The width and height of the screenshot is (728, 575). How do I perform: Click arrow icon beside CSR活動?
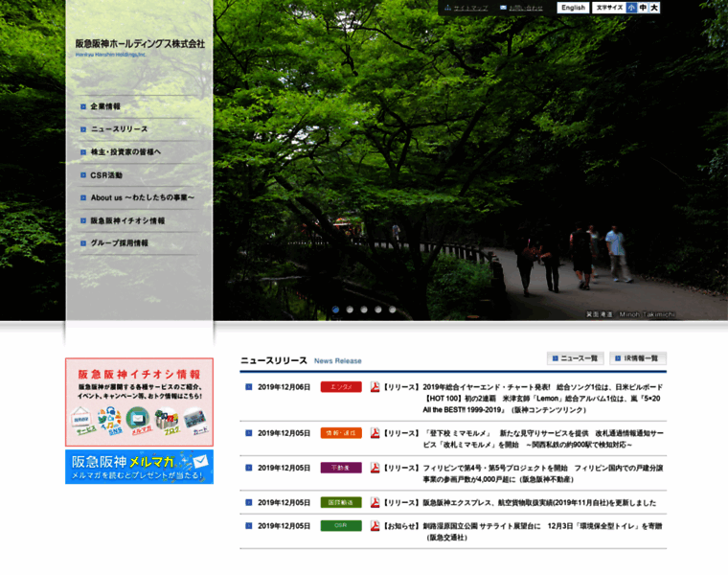(83, 175)
